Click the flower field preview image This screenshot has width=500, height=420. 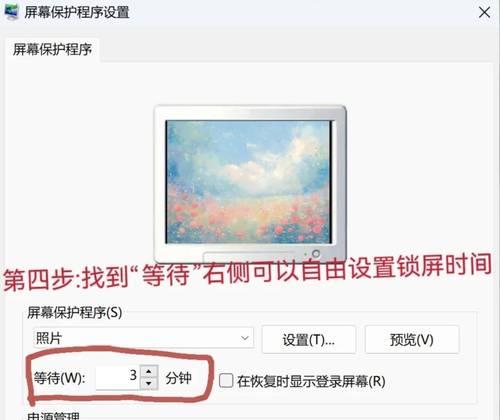(249, 182)
